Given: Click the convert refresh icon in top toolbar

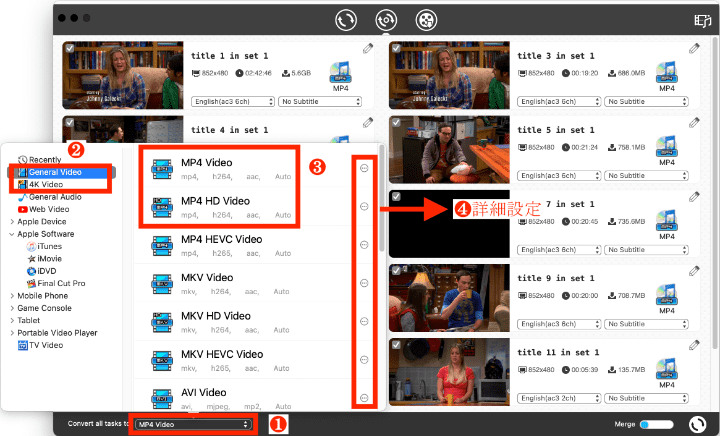Looking at the screenshot, I should [345, 21].
